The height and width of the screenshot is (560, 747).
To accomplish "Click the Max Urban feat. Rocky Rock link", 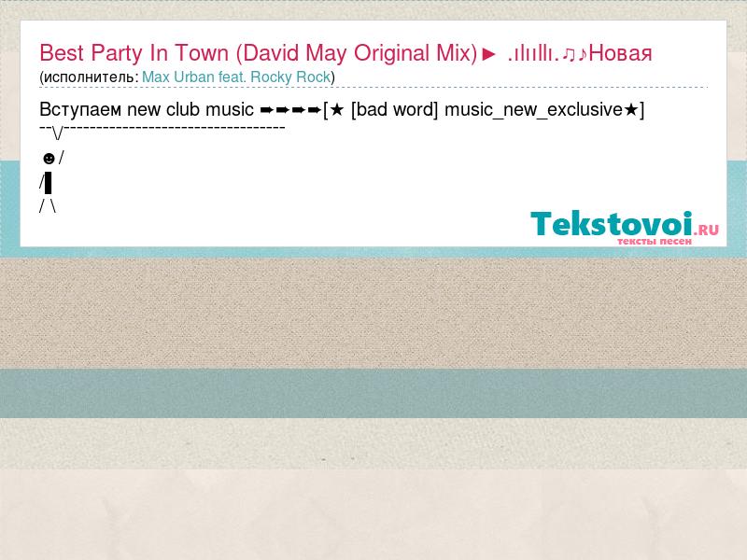I will tap(236, 77).
